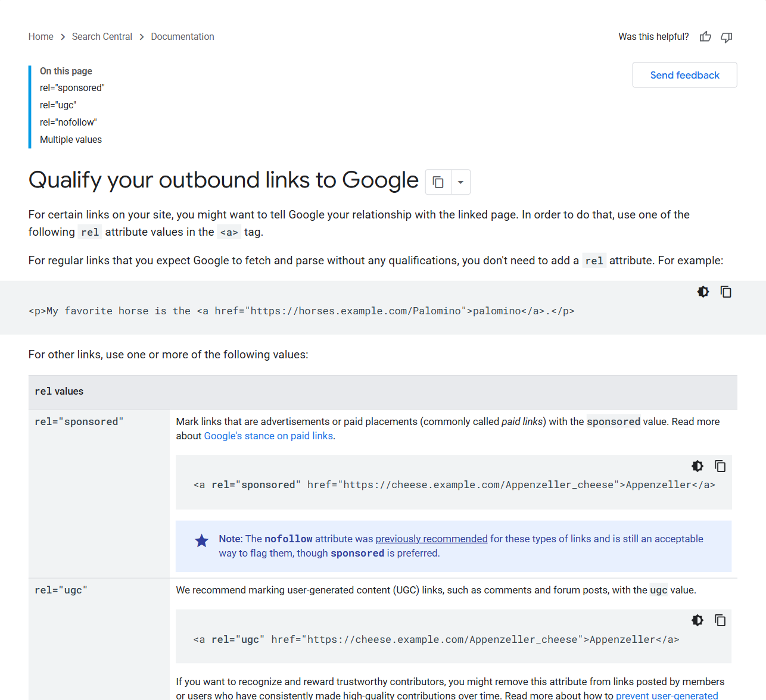Expand the chevron after Search Central
The height and width of the screenshot is (700, 766).
tap(141, 36)
